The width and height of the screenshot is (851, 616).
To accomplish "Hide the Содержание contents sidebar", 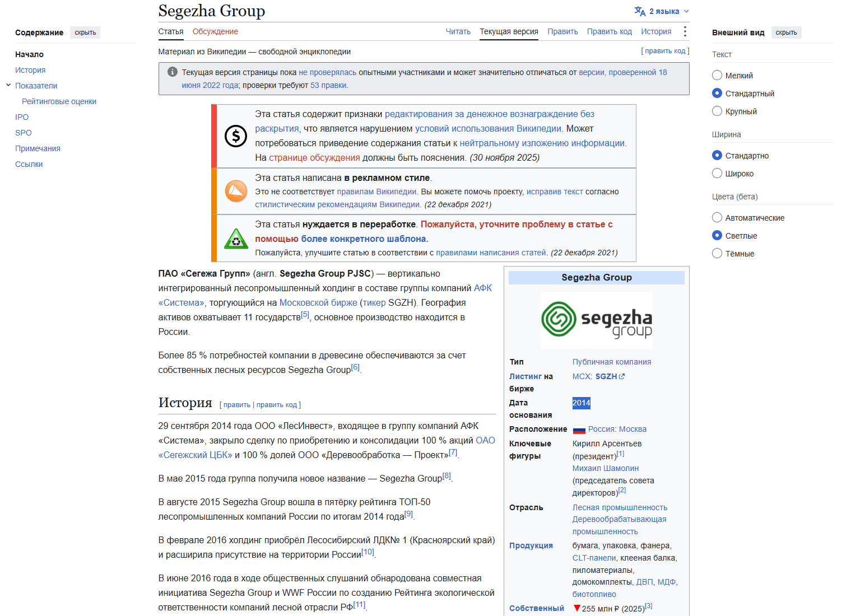I will pyautogui.click(x=85, y=32).
